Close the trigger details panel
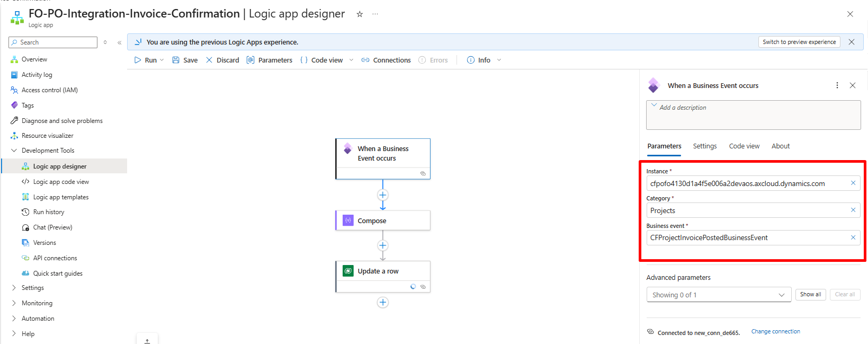 (853, 85)
